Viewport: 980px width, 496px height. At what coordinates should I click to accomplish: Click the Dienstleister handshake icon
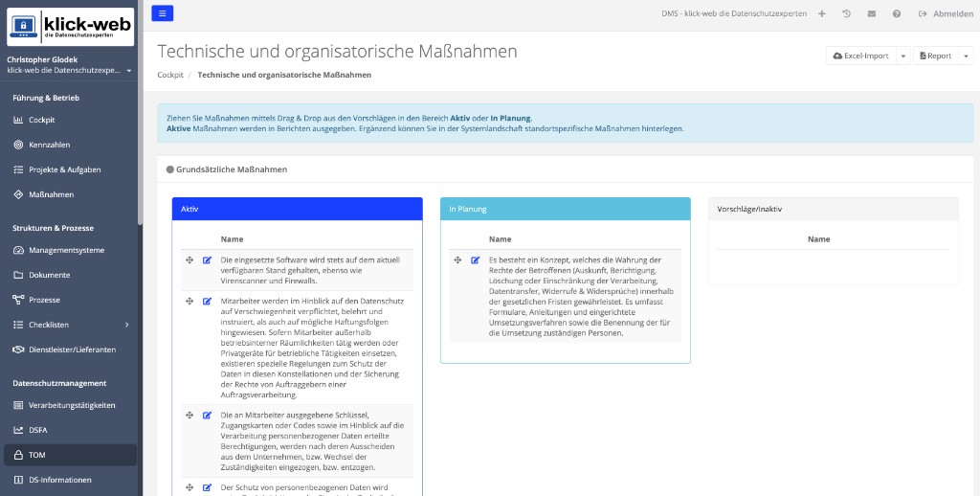point(18,349)
